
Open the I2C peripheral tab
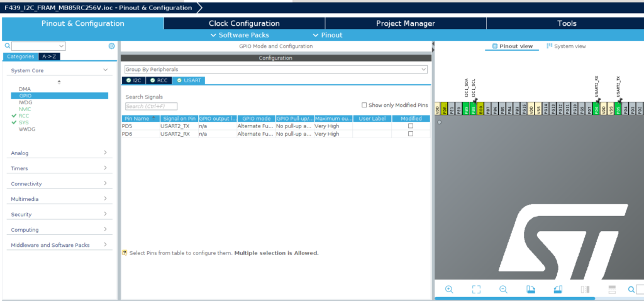tap(133, 80)
